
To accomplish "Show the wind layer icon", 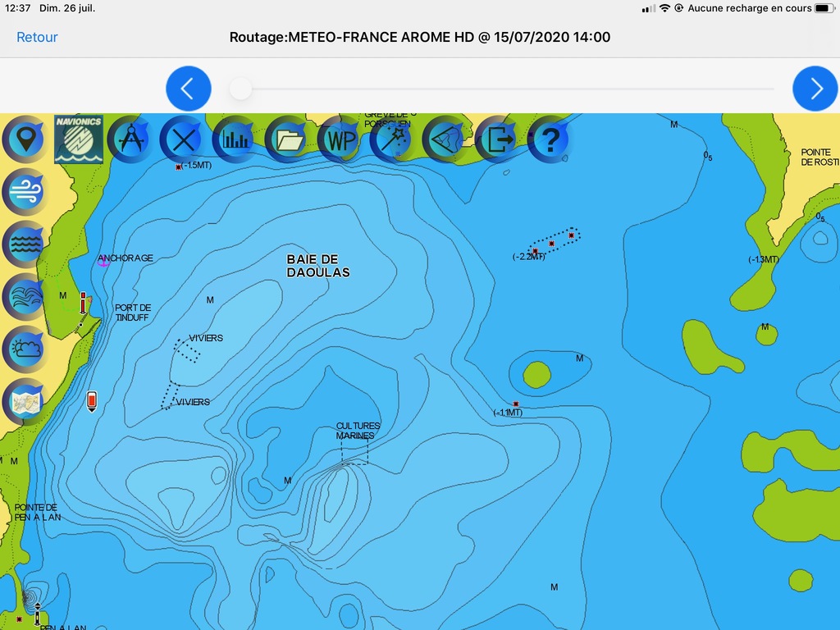I will (25, 191).
